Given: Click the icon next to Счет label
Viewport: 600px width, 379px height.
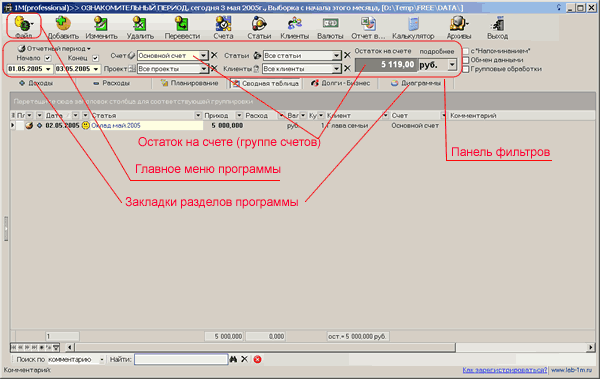Looking at the screenshot, I should (131, 56).
